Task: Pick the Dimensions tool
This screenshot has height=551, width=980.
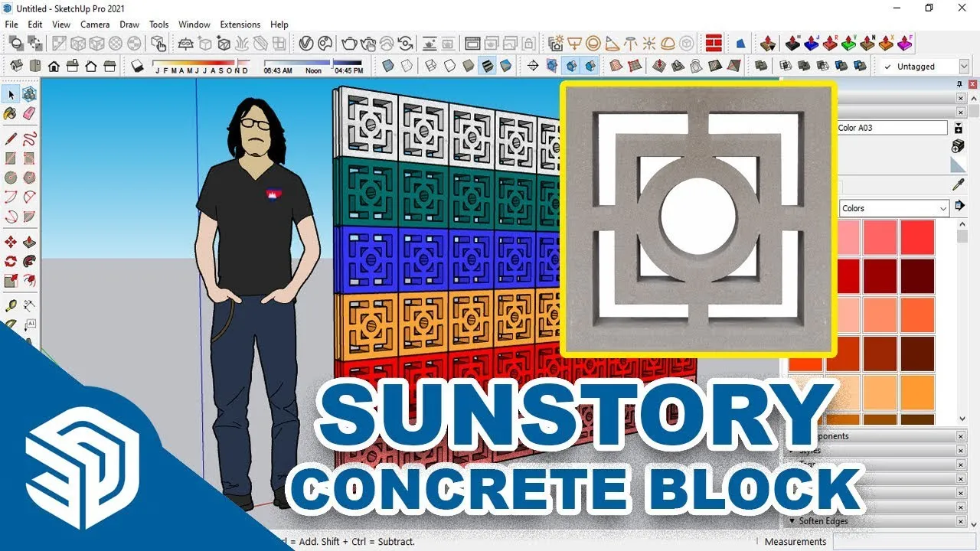Action: (29, 306)
